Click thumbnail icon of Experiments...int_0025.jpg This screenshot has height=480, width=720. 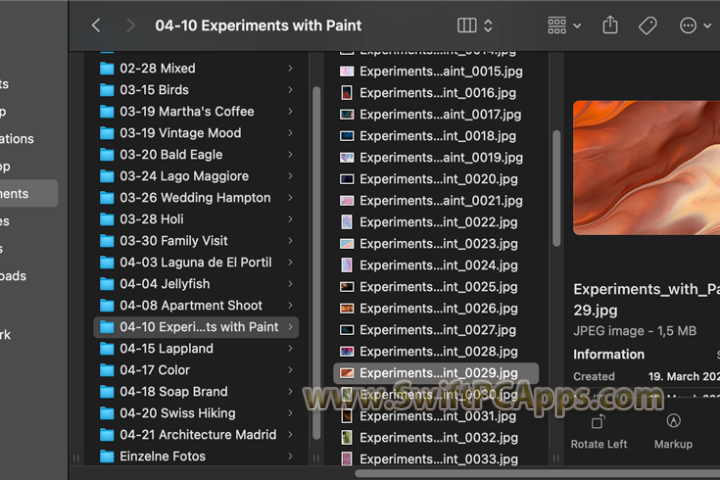pos(347,287)
